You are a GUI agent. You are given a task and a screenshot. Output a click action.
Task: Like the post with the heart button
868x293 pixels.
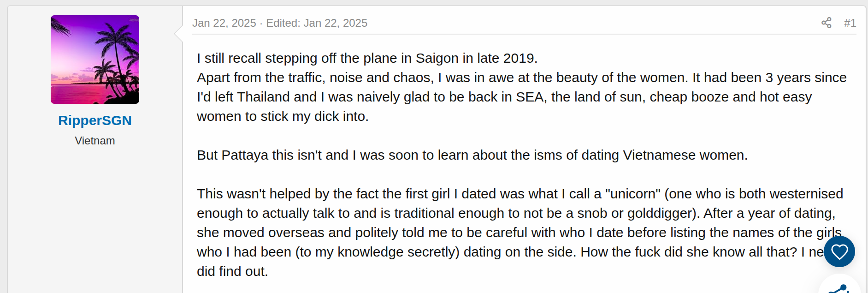[x=839, y=251]
